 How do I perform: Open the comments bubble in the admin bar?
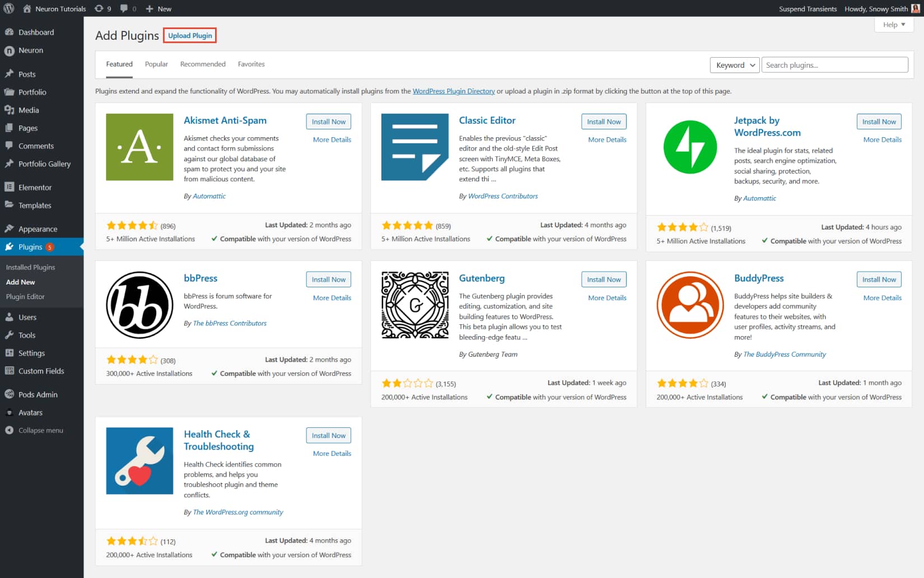[124, 8]
